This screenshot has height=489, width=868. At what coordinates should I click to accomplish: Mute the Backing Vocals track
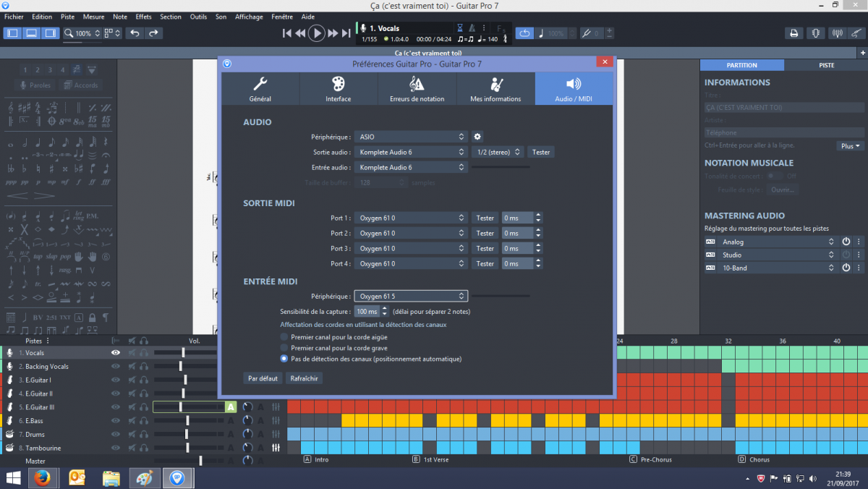(132, 366)
